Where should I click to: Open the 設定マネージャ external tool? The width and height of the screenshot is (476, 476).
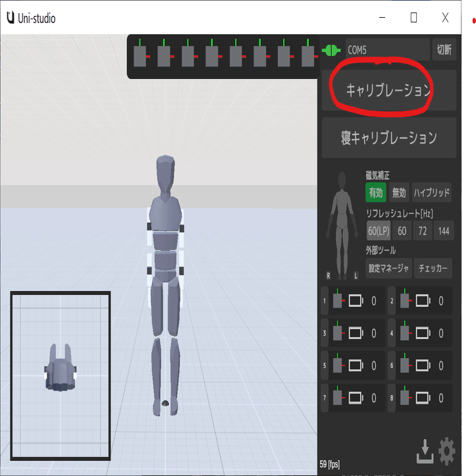click(x=388, y=268)
